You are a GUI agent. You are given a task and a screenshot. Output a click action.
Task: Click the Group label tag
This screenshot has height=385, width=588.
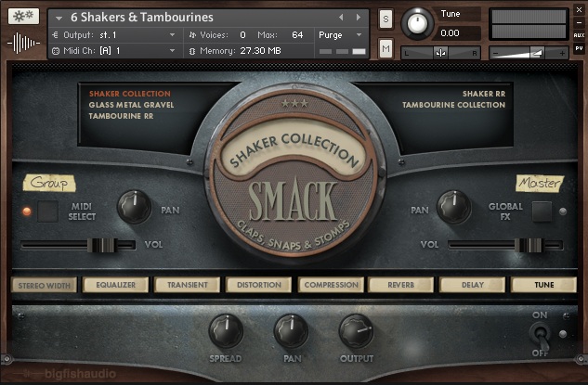point(49,183)
